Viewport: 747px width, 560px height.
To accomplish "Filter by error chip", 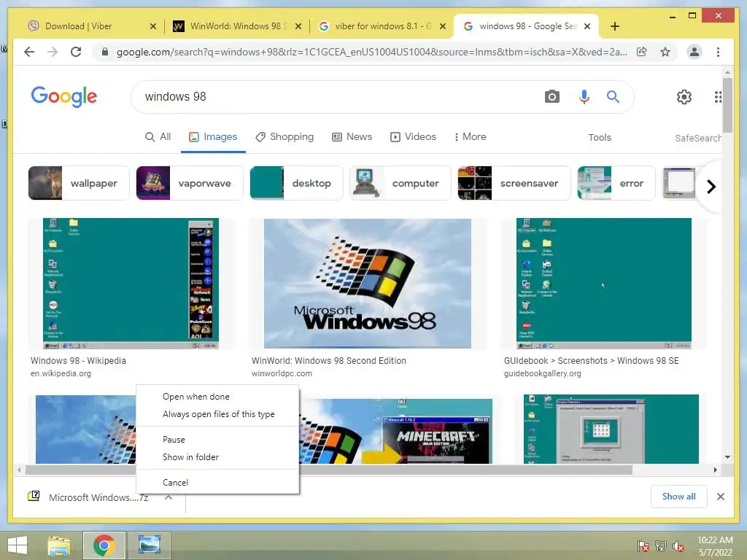I will [x=616, y=183].
